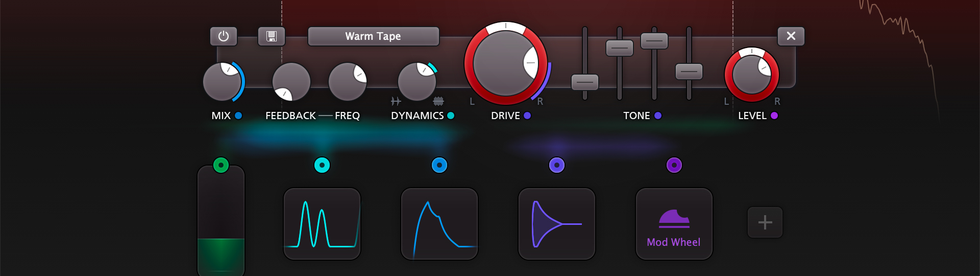
Task: Select the Mod Wheel modulation source
Action: click(x=674, y=224)
